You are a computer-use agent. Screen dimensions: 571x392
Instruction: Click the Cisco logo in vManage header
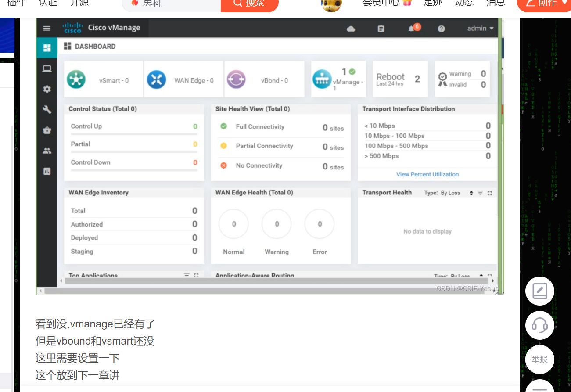72,28
